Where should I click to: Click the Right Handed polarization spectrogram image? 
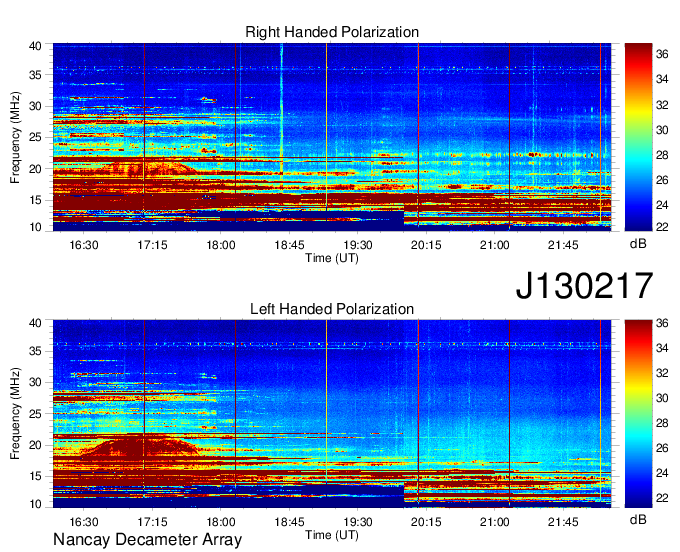tap(332, 137)
